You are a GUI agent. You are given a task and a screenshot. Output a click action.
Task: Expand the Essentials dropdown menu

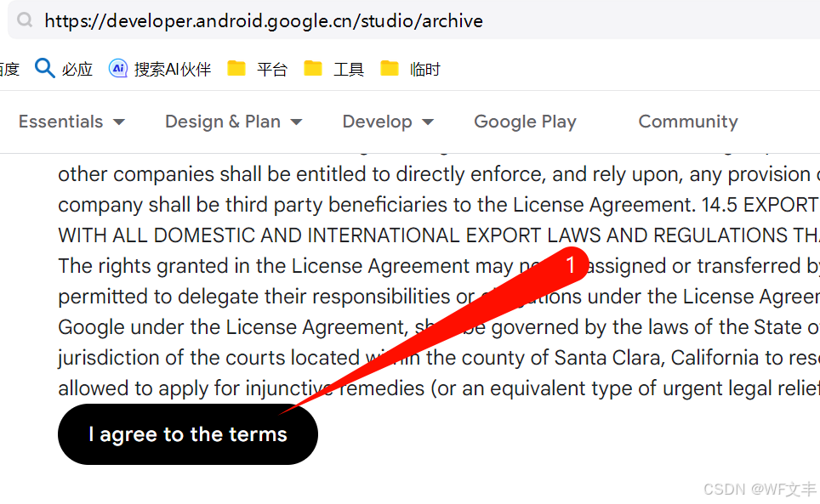pos(71,122)
